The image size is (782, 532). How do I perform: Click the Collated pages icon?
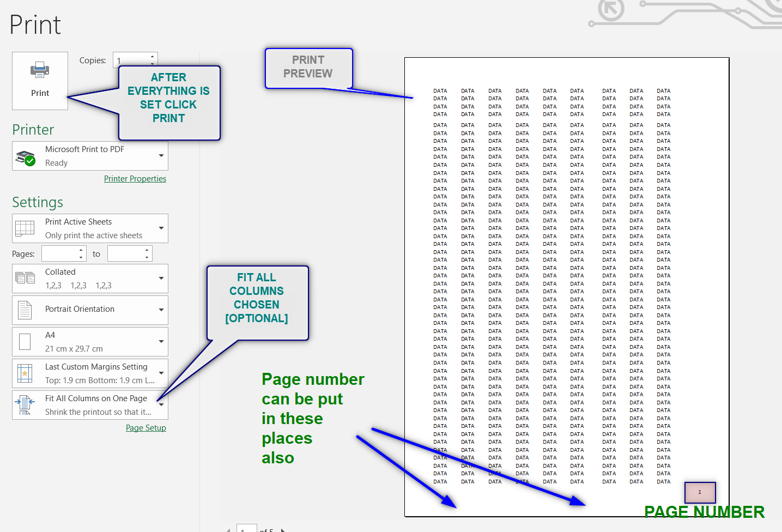click(25, 278)
